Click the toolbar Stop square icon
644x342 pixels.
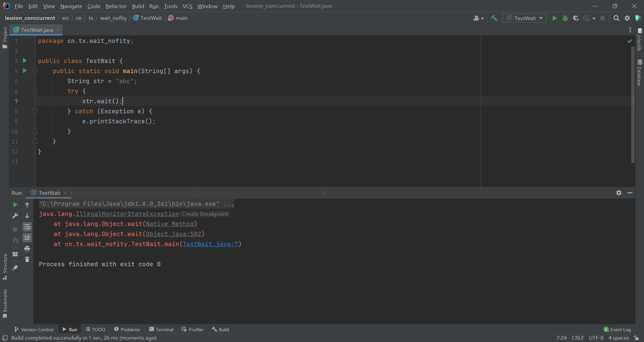602,18
